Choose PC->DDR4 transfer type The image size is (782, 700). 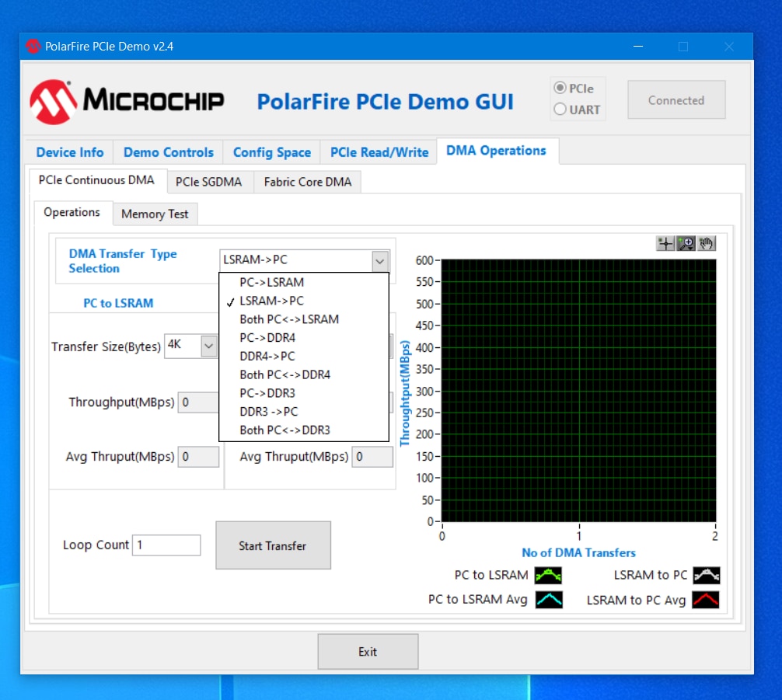(x=304, y=337)
